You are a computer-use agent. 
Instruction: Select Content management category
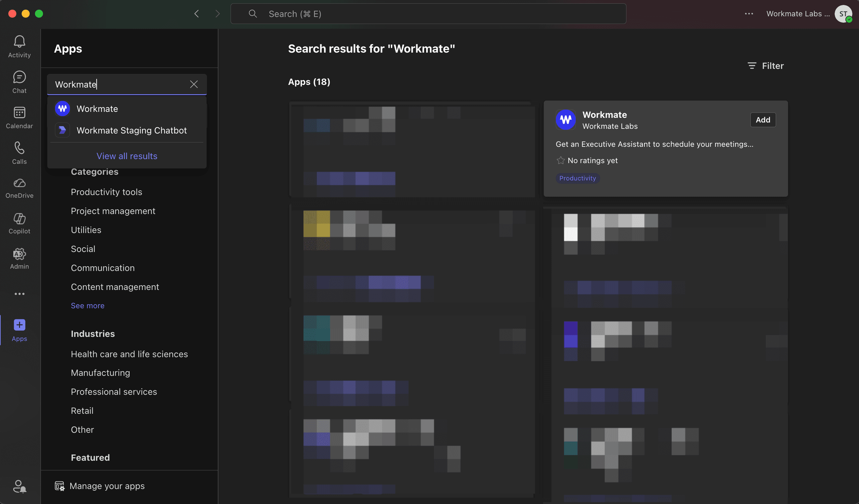click(115, 287)
